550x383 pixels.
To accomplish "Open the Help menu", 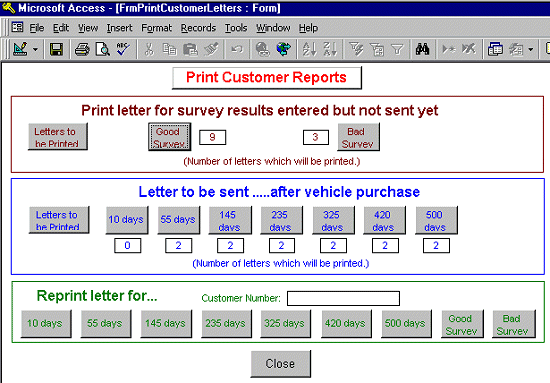I will pos(308,28).
